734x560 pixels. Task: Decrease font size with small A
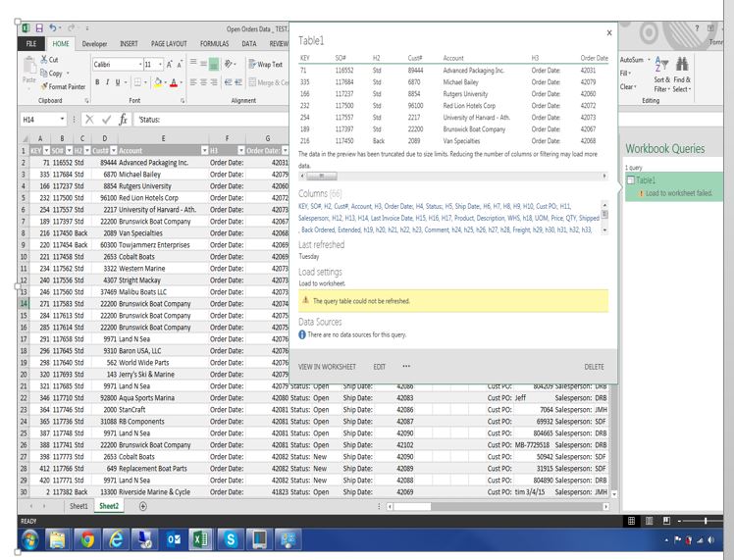tap(180, 64)
